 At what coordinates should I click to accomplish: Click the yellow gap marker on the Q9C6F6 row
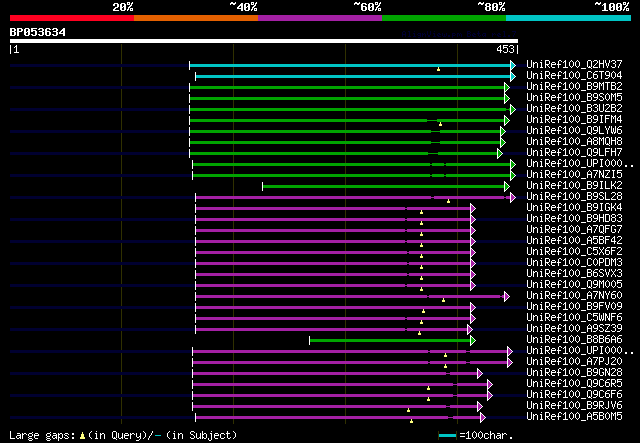[428, 399]
